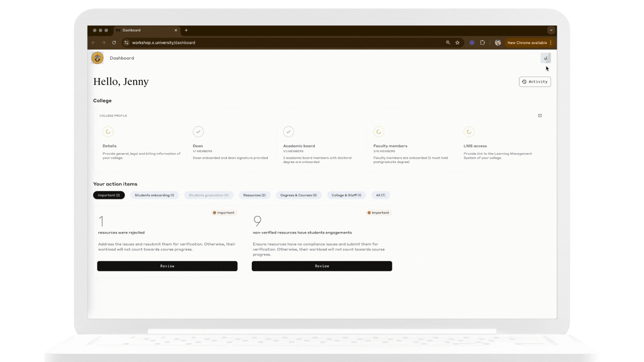
Task: Open the user avatar menu labeled J
Action: (x=546, y=58)
